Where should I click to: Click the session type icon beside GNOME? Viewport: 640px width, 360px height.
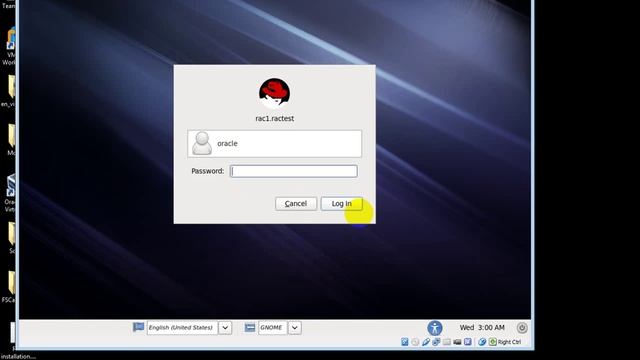click(x=250, y=327)
